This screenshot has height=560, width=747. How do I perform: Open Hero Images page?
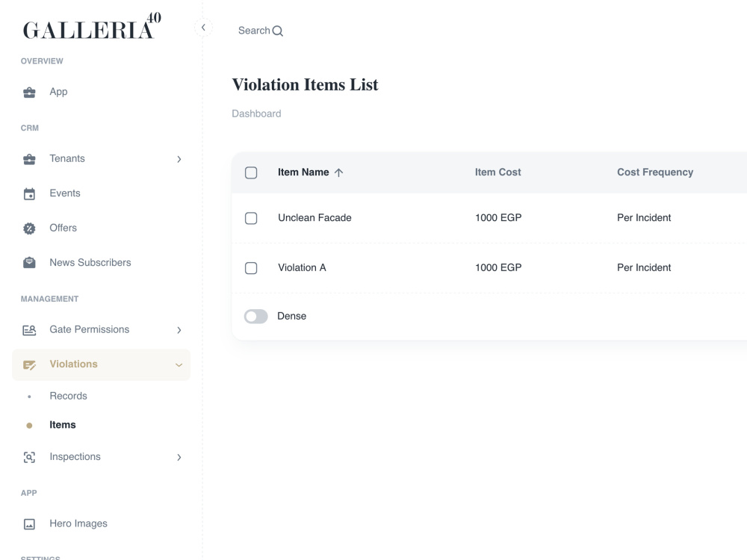tap(101, 524)
